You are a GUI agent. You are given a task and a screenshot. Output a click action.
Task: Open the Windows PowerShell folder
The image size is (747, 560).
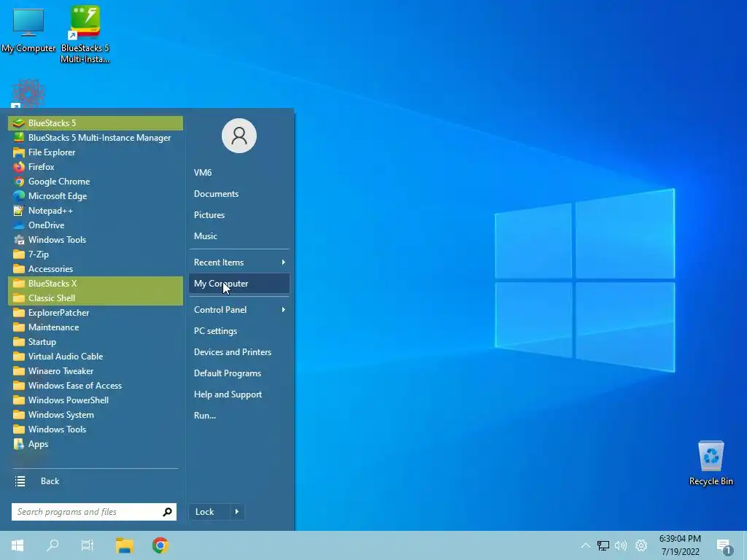click(96, 400)
